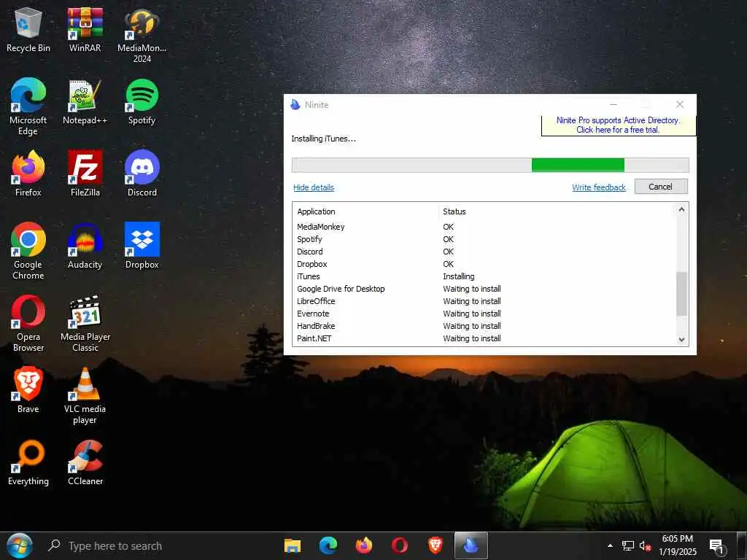Select the Dropbox desktop icon
This screenshot has width=747, height=560.
[142, 246]
